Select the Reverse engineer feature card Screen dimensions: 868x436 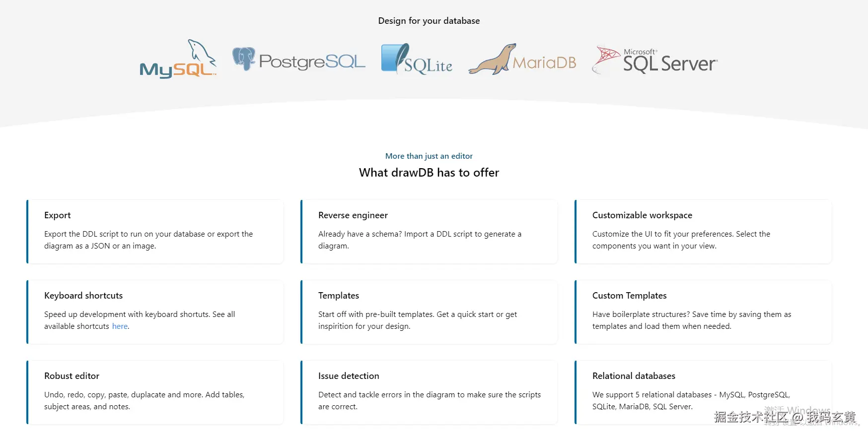pos(429,232)
